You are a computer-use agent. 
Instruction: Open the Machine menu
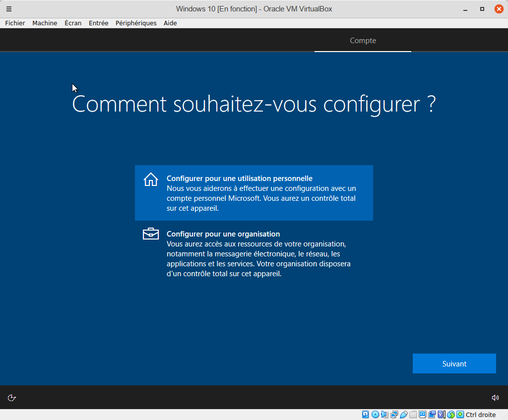45,23
